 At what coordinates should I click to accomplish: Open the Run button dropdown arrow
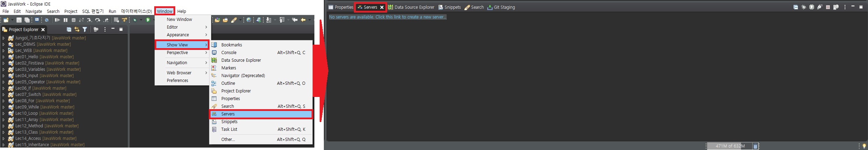coord(154,20)
